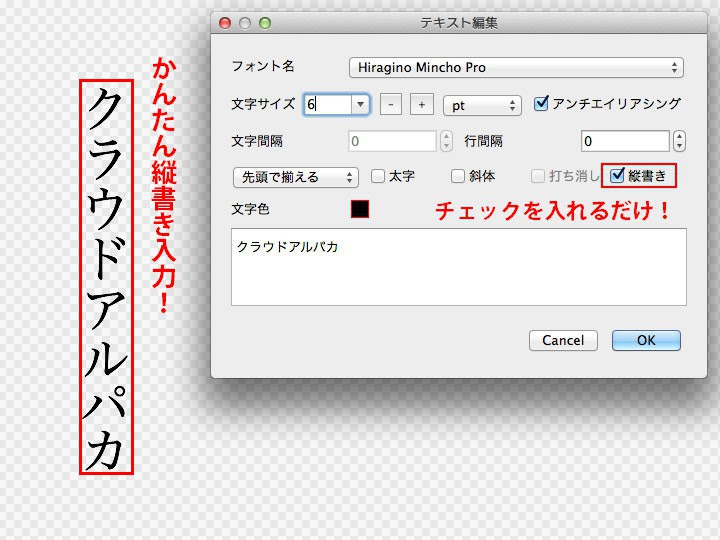
Task: Open the pt unit dropdown
Action: click(482, 105)
